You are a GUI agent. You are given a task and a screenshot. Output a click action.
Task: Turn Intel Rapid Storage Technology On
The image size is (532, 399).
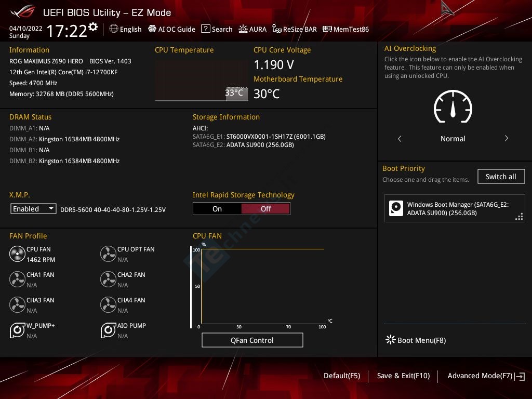coord(217,209)
